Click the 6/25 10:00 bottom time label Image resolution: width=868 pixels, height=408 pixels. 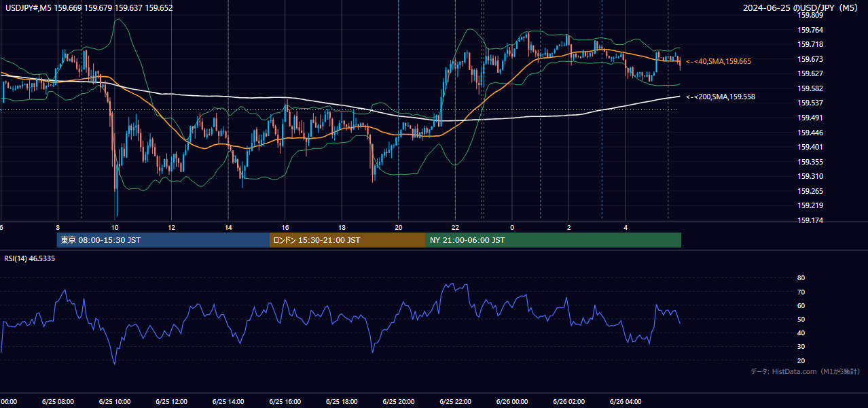click(115, 401)
